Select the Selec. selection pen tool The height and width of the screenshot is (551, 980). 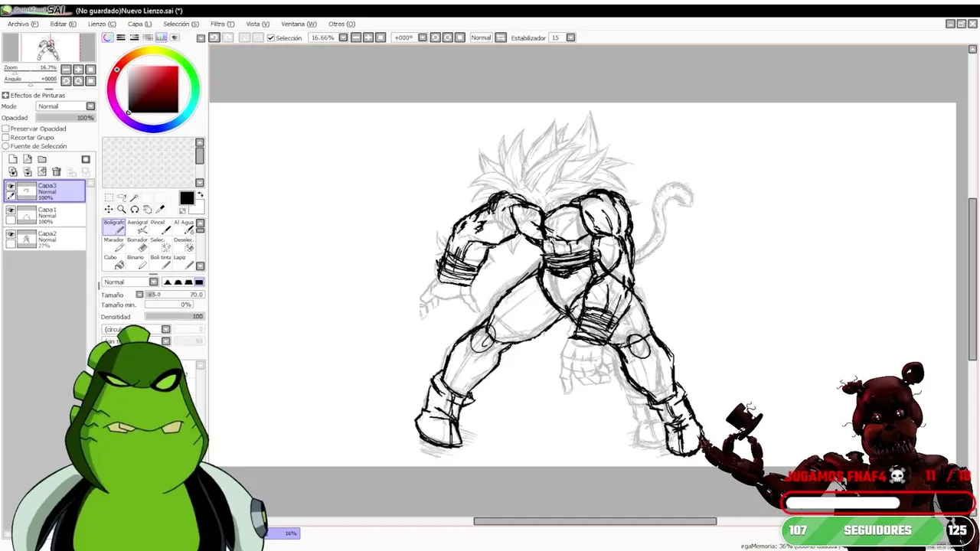pyautogui.click(x=160, y=244)
